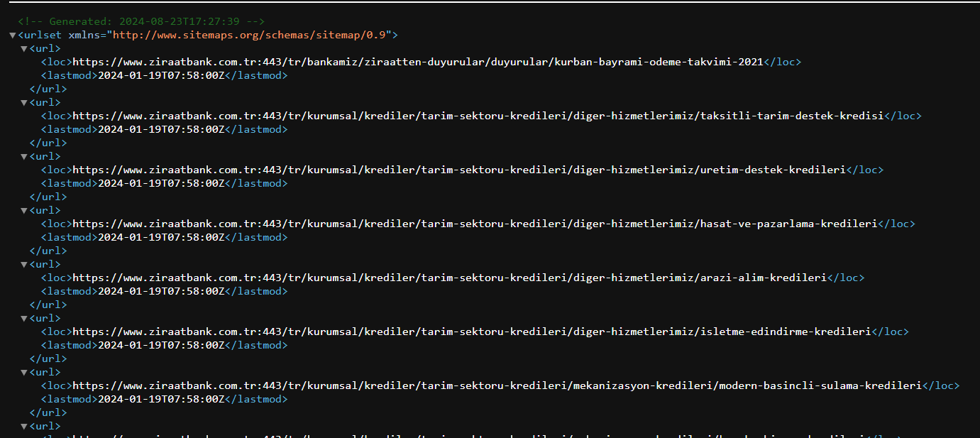
Task: Click the modern-basincli-sulama-kredileri loc URL
Action: [497, 385]
